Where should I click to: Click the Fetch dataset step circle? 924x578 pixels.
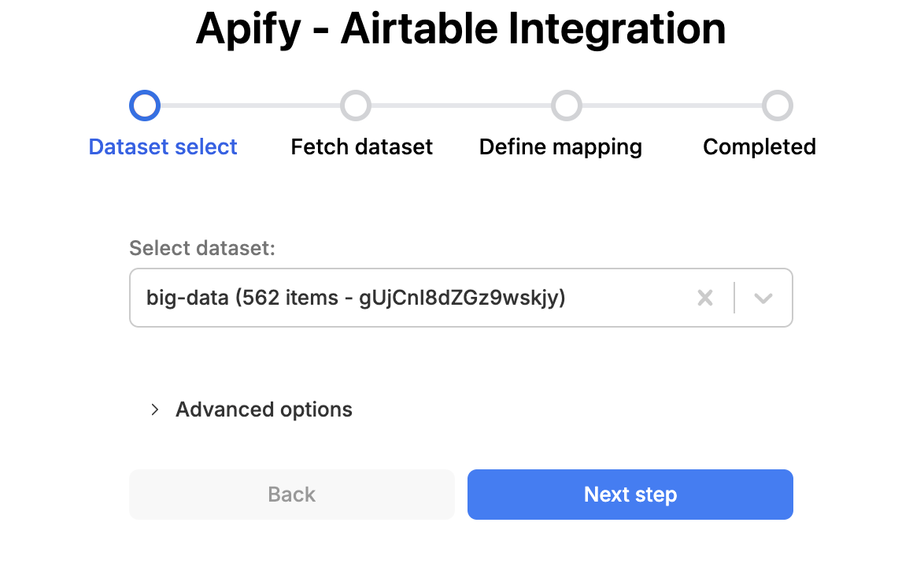coord(355,105)
